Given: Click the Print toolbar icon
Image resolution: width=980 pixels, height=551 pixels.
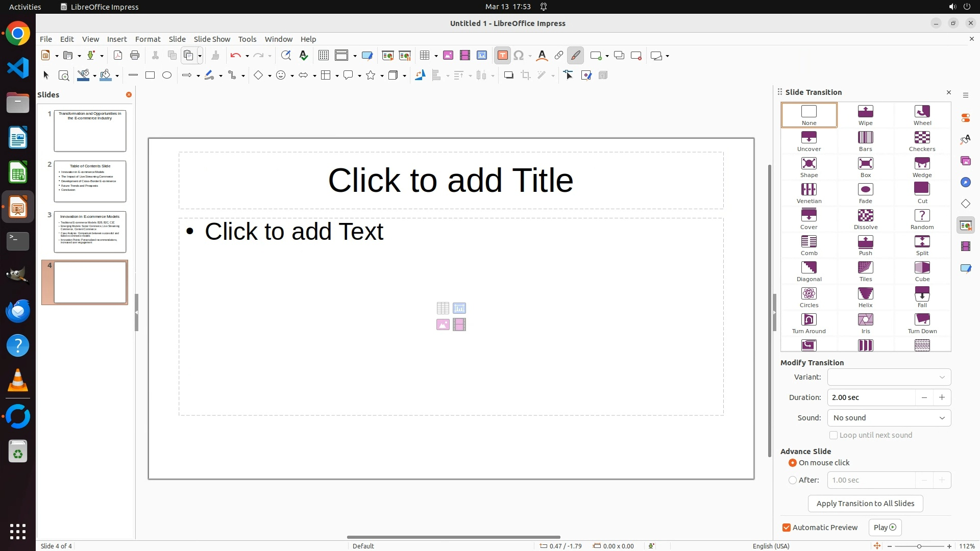Looking at the screenshot, I should (x=135, y=56).
